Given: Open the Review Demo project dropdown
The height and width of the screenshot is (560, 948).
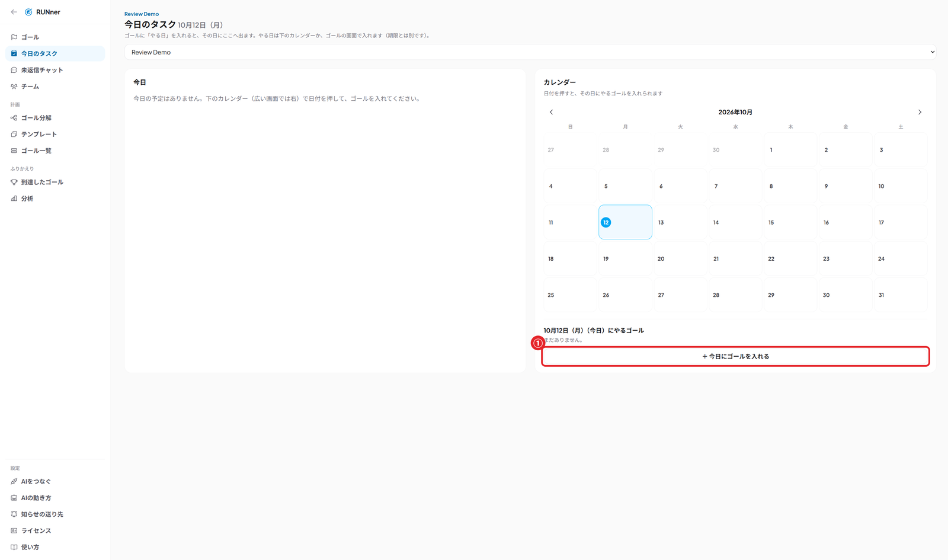Looking at the screenshot, I should 530,52.
